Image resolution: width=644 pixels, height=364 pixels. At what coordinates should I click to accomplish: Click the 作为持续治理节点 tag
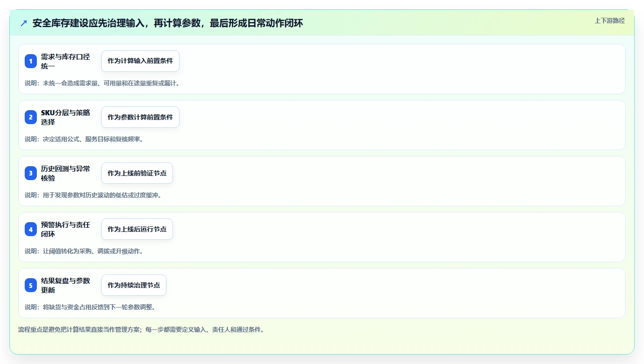[134, 285]
